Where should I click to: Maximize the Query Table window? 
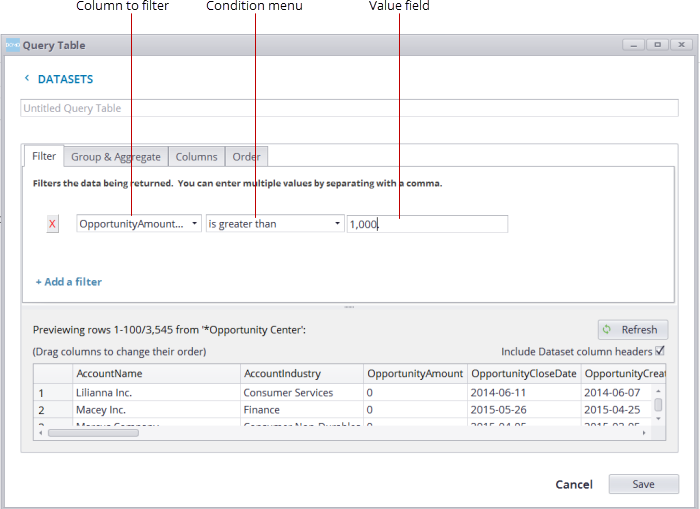[658, 45]
